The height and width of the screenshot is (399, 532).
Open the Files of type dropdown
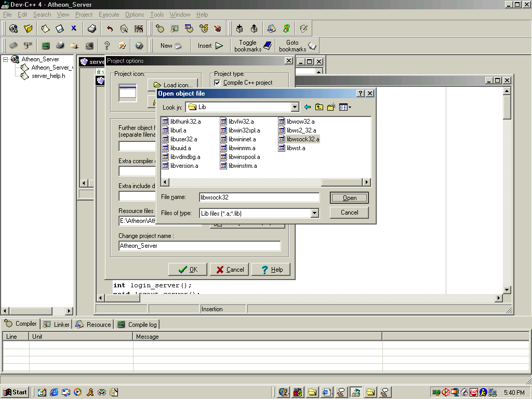coord(314,213)
